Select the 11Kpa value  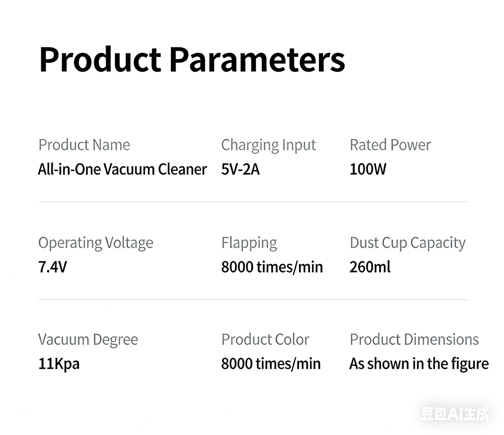[59, 364]
